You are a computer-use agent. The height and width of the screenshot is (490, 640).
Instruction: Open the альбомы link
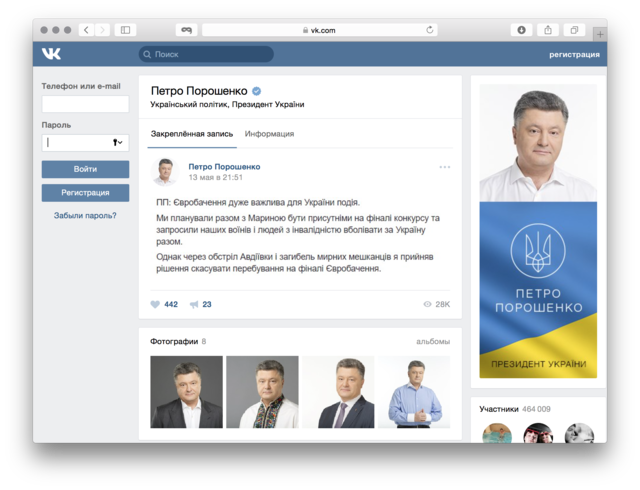(x=433, y=341)
